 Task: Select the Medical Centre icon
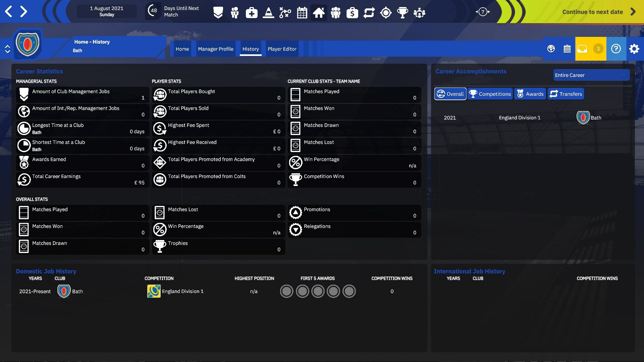click(252, 12)
